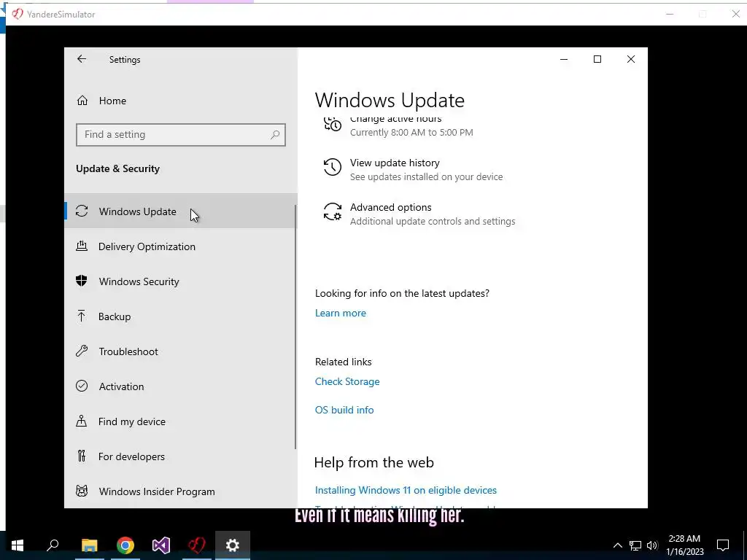Click the Activation checkmark circle icon
Screen dimensions: 747x560
click(82, 386)
